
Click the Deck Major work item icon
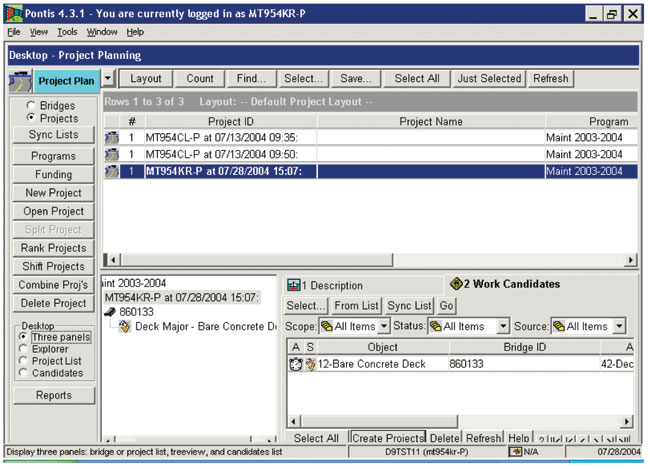tap(125, 327)
